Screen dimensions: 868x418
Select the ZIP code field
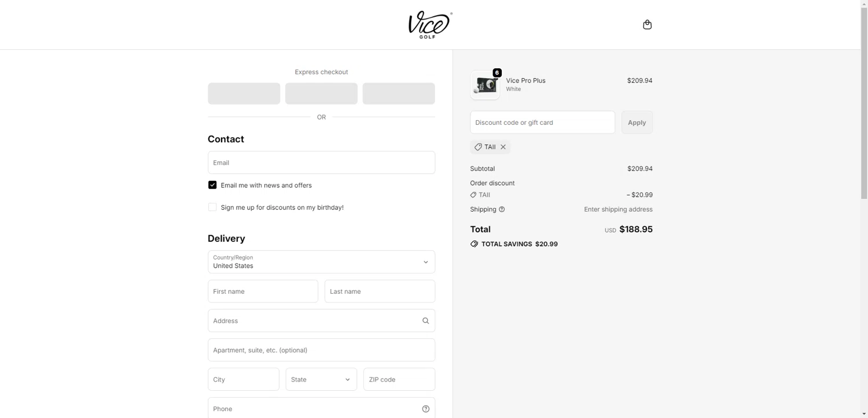click(399, 379)
